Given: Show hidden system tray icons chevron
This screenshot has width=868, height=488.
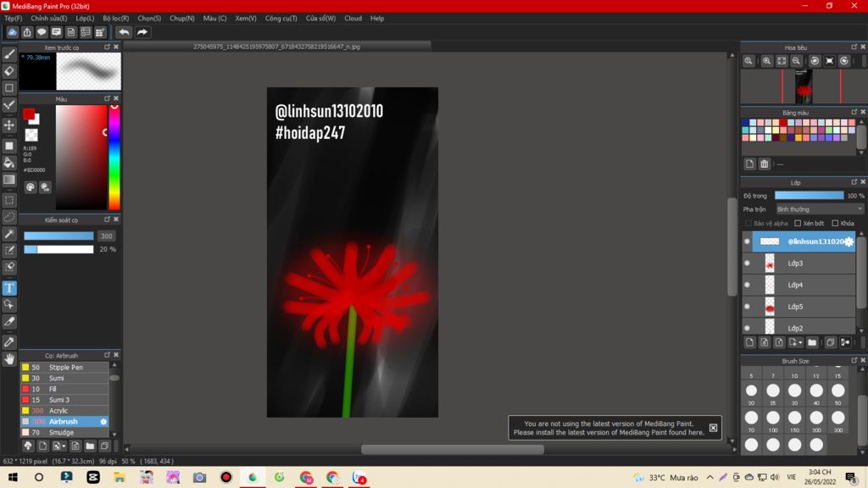Looking at the screenshot, I should [x=710, y=477].
